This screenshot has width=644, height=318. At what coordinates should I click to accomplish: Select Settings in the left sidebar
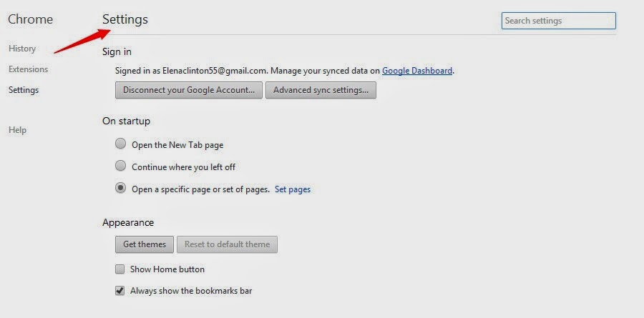24,90
